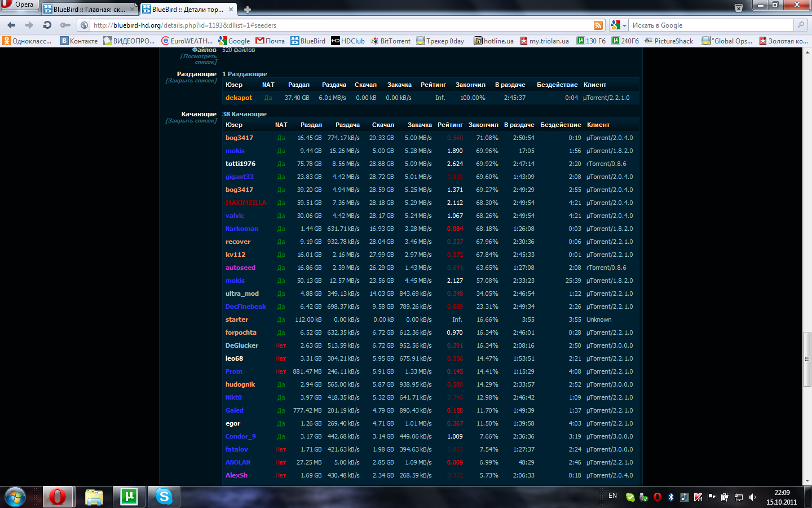Open Windows Explorer from the taskbar
812x508 pixels.
click(94, 497)
